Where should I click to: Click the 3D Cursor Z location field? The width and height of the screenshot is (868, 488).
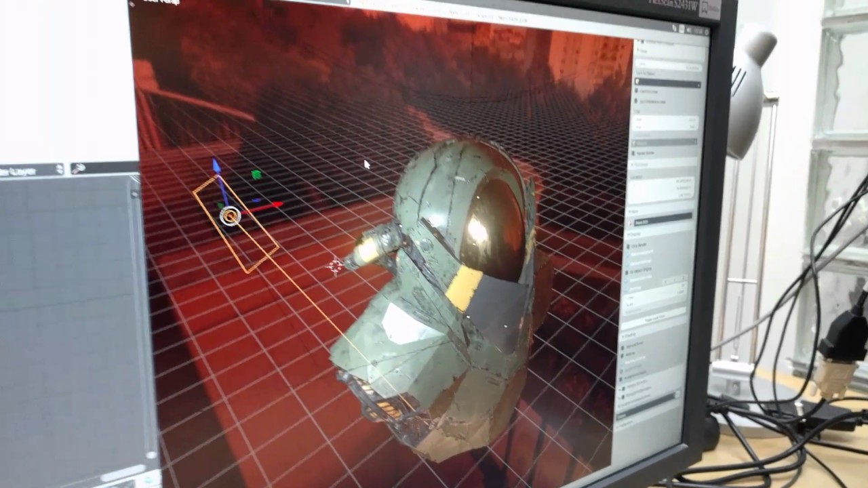(661, 197)
